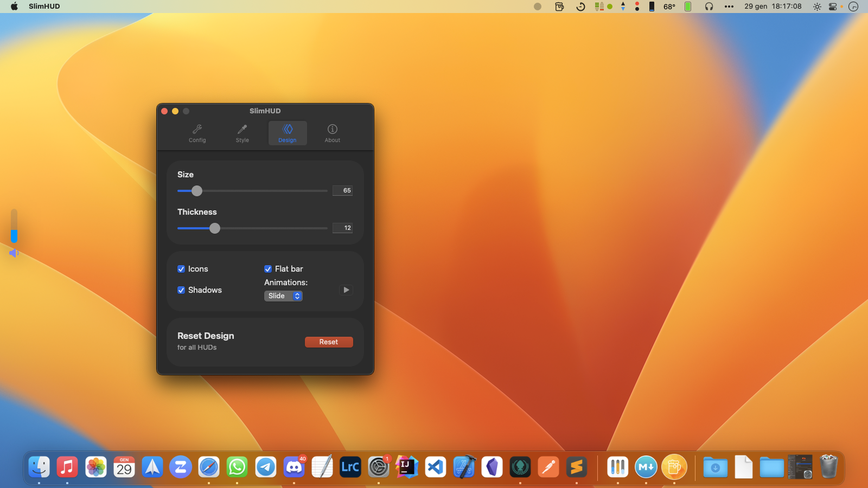Image resolution: width=868 pixels, height=488 pixels.
Task: Open Control Center from menu bar
Action: [x=833, y=7]
